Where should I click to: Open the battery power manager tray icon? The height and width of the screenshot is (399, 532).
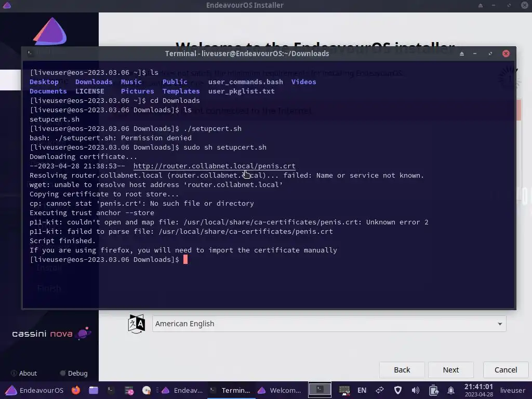click(x=433, y=390)
